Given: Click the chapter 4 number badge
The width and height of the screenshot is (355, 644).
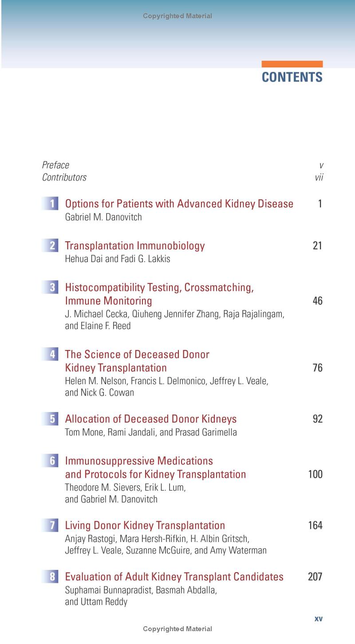Looking at the screenshot, I should pyautogui.click(x=52, y=354).
